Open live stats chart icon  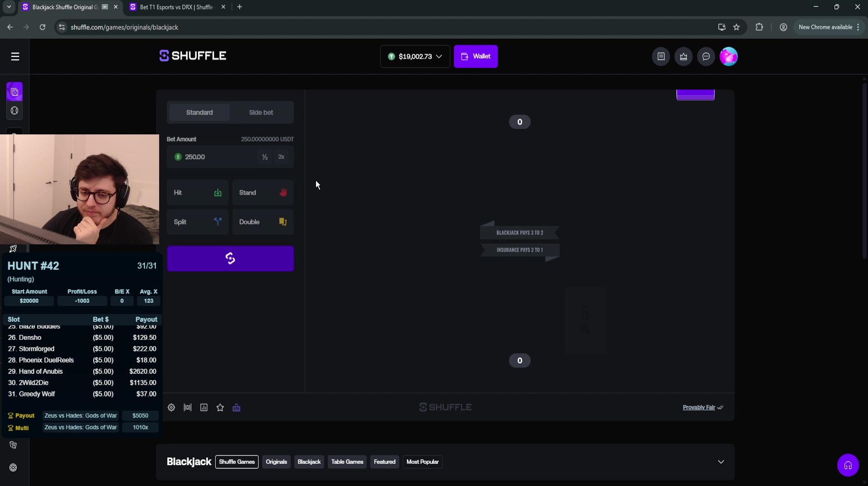point(204,408)
